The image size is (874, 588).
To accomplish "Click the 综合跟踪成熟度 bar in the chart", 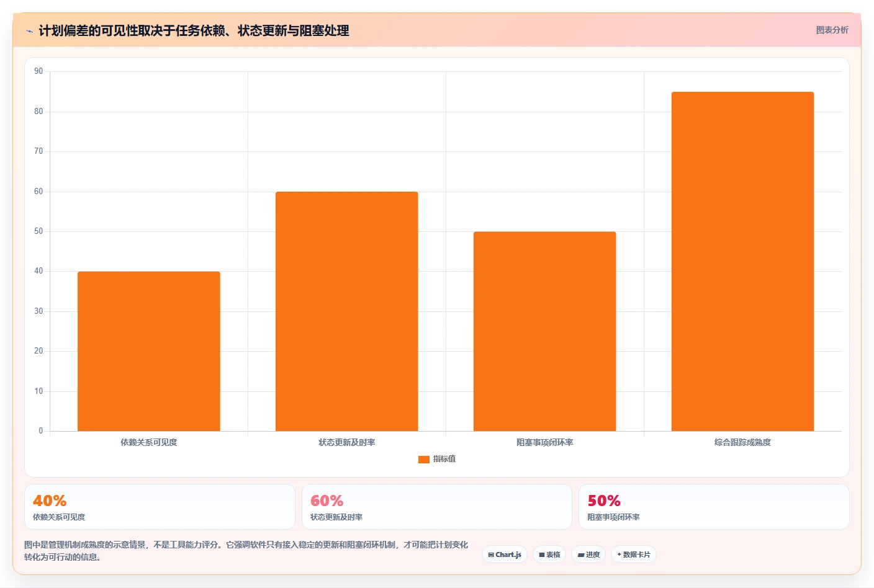I will click(743, 261).
